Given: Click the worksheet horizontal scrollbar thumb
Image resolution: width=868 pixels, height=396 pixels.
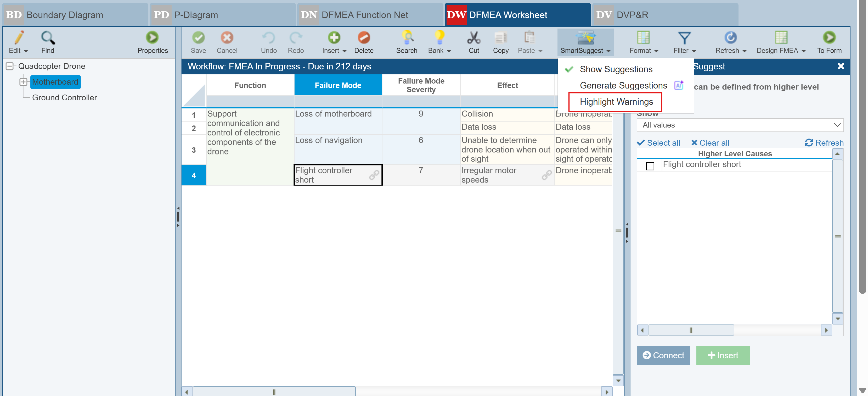Looking at the screenshot, I should 274,392.
